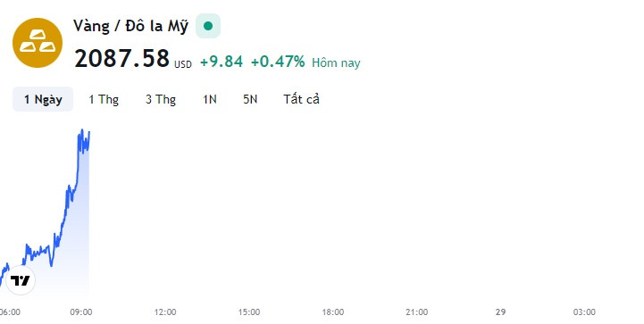Show the Tất cả full history
The image size is (644, 324).
coord(301,99)
